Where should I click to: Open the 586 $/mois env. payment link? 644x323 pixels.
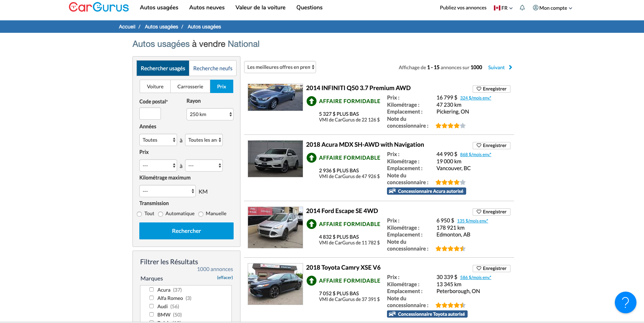click(x=476, y=278)
